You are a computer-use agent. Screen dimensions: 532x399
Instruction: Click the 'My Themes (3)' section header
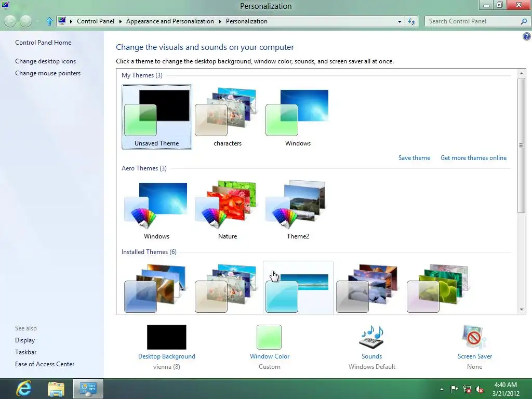coord(142,75)
